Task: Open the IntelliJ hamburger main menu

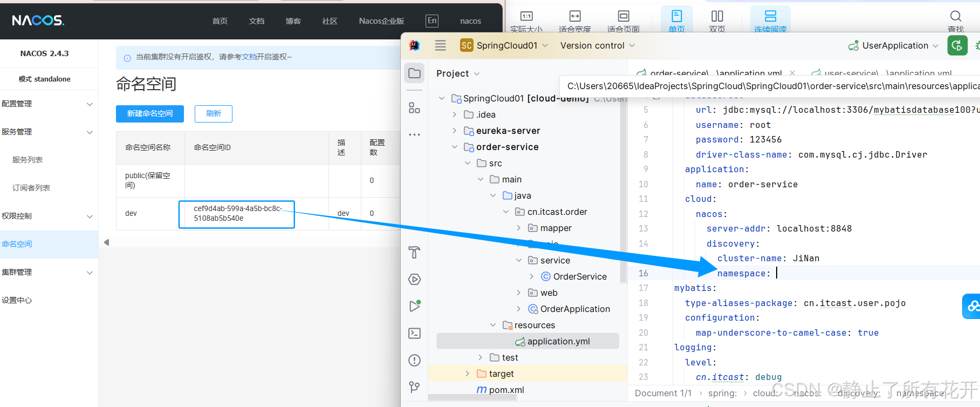Action: pos(440,45)
